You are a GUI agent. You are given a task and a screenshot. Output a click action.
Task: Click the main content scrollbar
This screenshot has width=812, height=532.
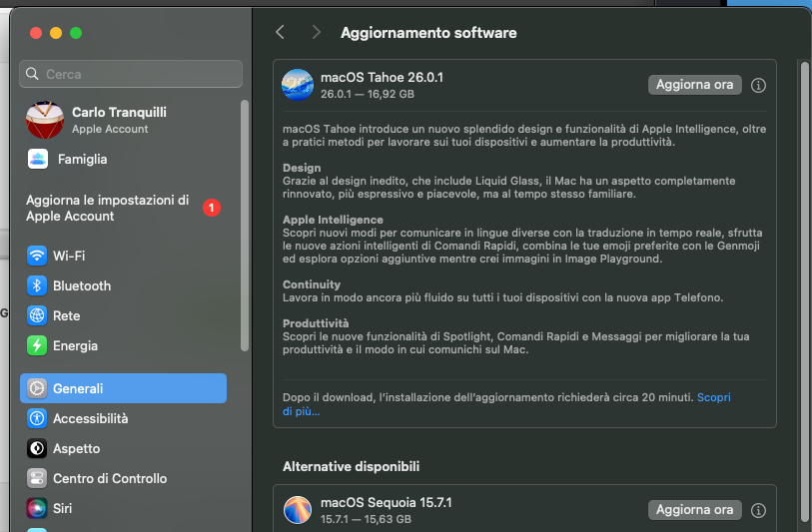coord(804,291)
